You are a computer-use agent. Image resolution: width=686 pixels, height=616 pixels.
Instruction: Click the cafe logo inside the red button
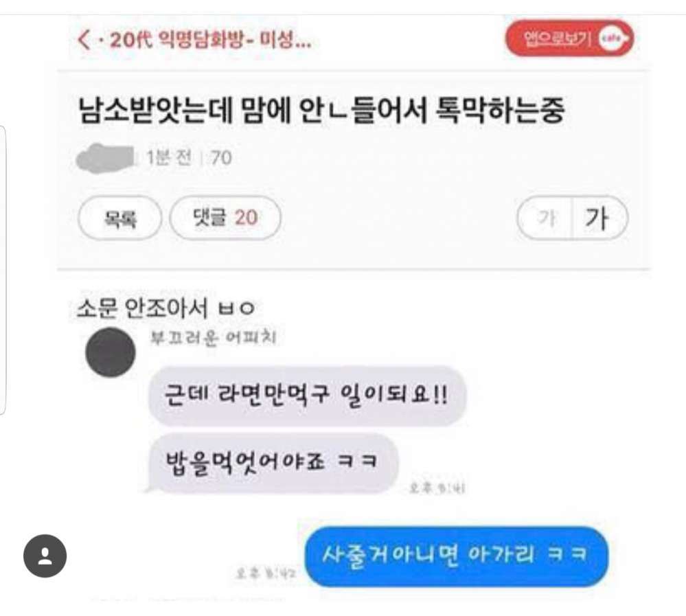(613, 38)
